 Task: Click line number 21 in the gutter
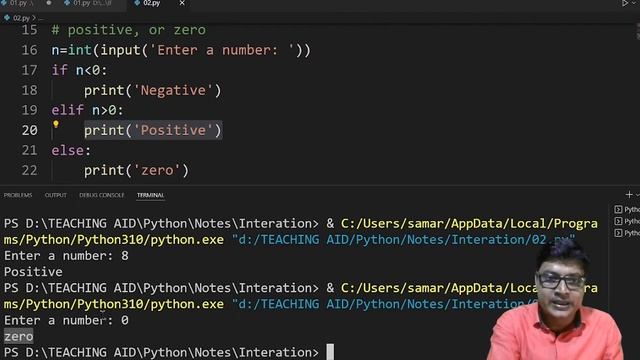29,150
